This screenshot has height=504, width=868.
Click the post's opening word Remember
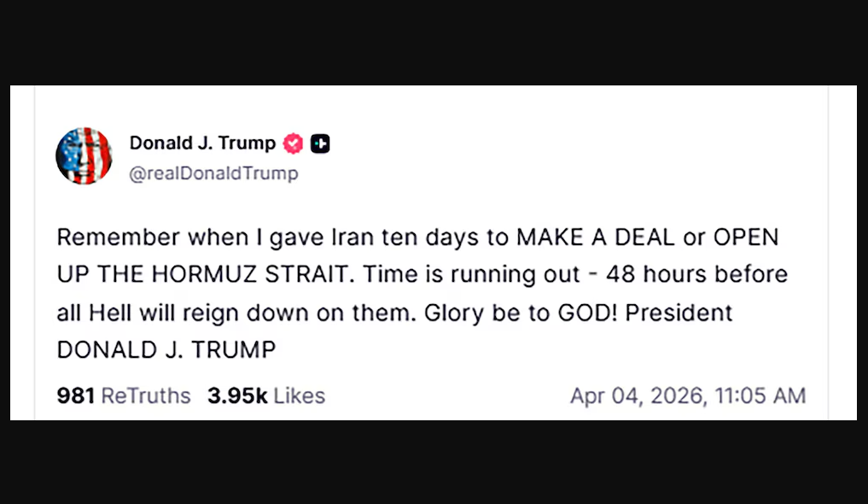tap(110, 237)
